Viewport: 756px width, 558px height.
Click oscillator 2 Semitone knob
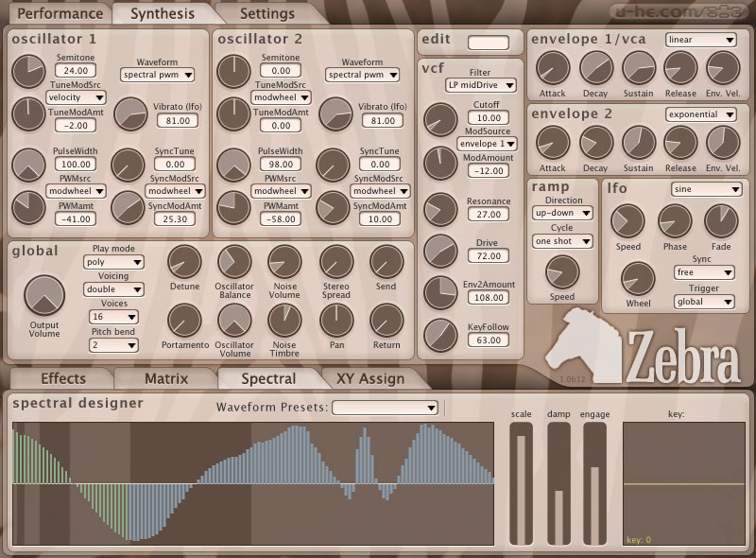click(x=233, y=72)
